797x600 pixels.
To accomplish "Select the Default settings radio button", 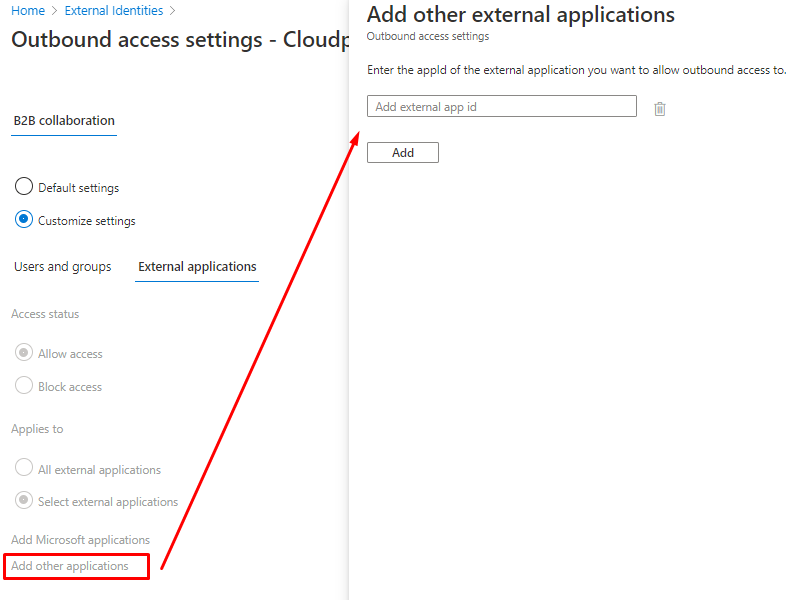I will coord(24,187).
